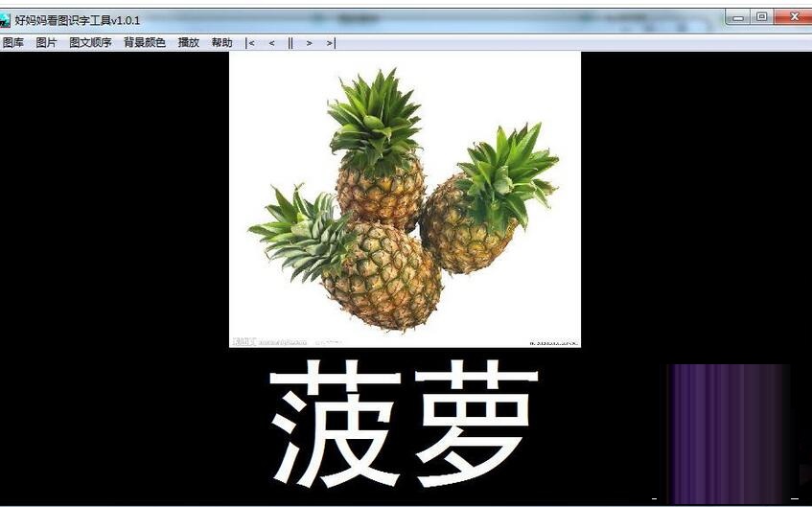Click the app icon in title bar
Image resolution: width=812 pixels, height=507 pixels.
pos(4,21)
